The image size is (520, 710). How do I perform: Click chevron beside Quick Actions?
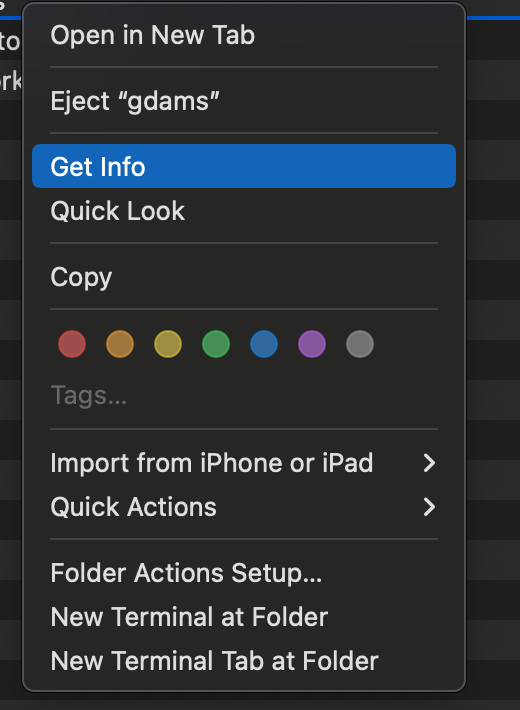point(429,507)
